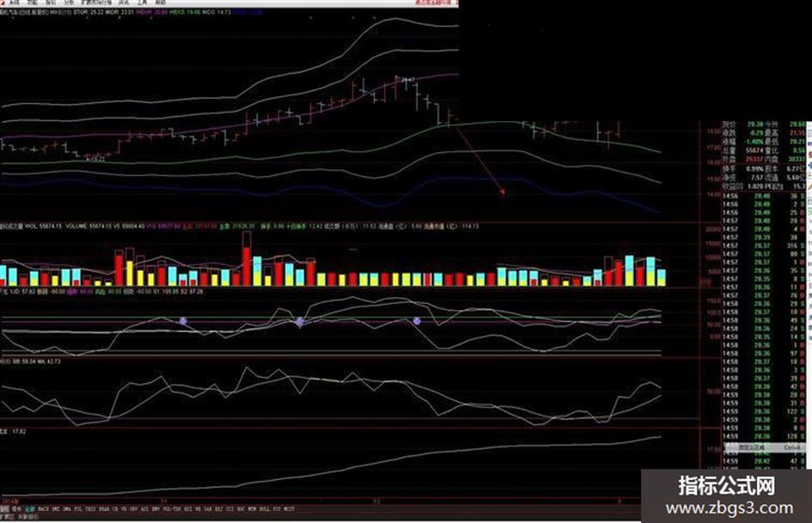Open the 功能 menu

33,3
